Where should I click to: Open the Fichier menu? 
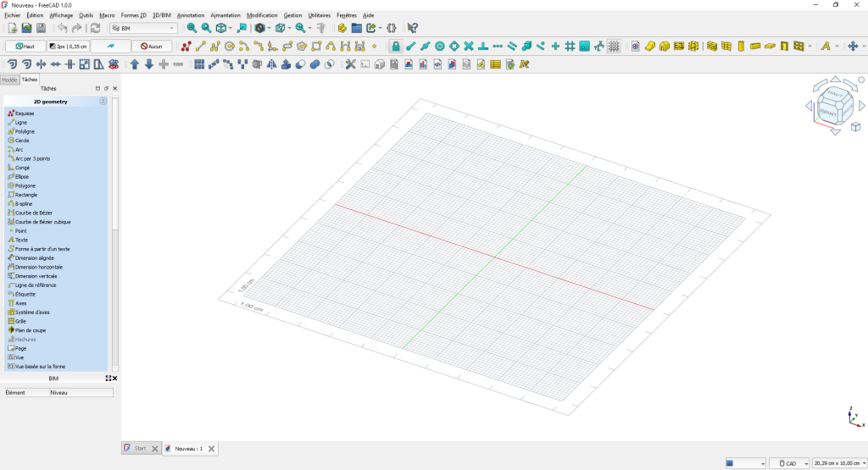tap(12, 15)
